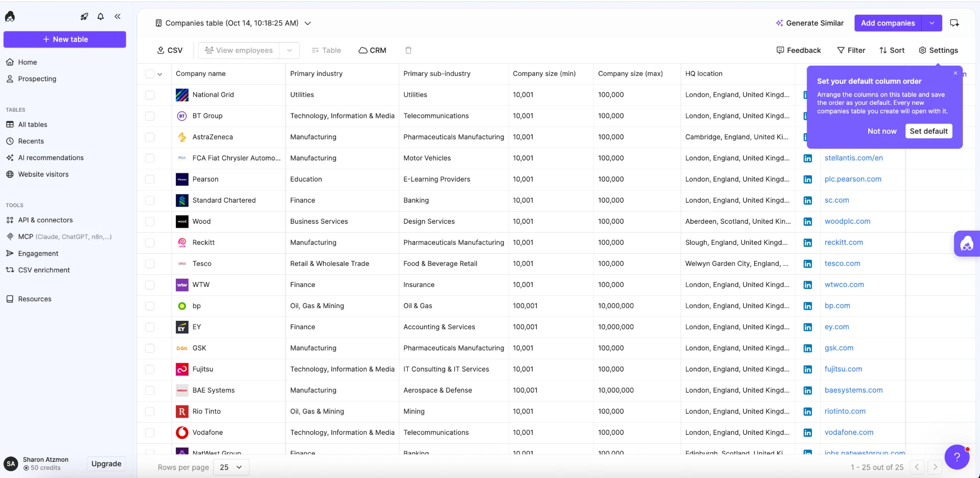Image resolution: width=980 pixels, height=478 pixels.
Task: Open the stellantis.com/en link
Action: pos(854,158)
